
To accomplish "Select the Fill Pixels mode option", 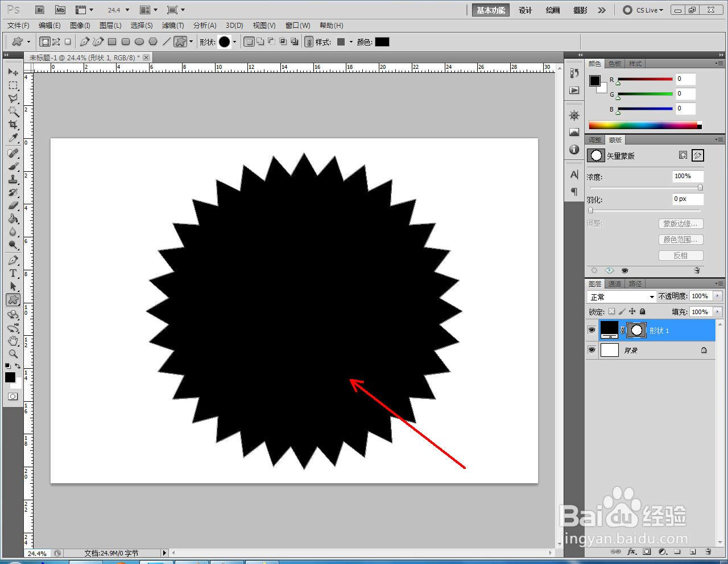I will 68,42.
